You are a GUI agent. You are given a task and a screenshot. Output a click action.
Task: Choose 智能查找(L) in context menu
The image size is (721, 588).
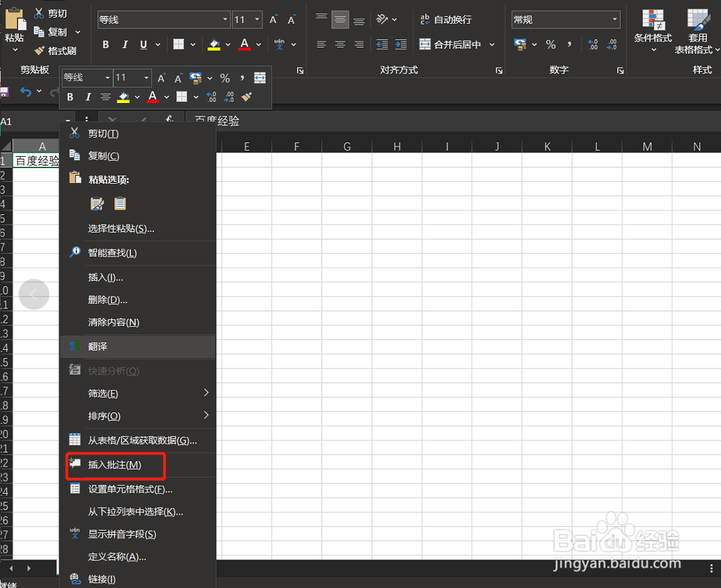coord(138,254)
